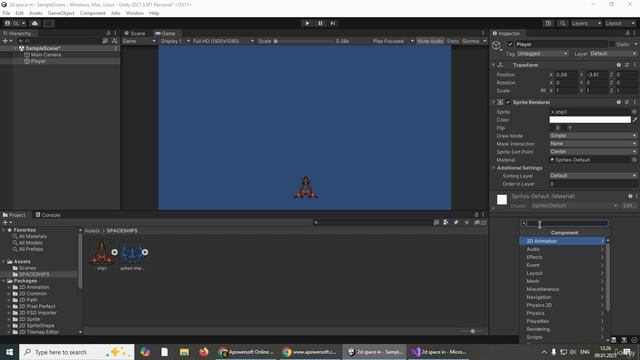Image resolution: width=640 pixels, height=360 pixels.
Task: Open Sprite Renderer help icon
Action: coord(619,102)
